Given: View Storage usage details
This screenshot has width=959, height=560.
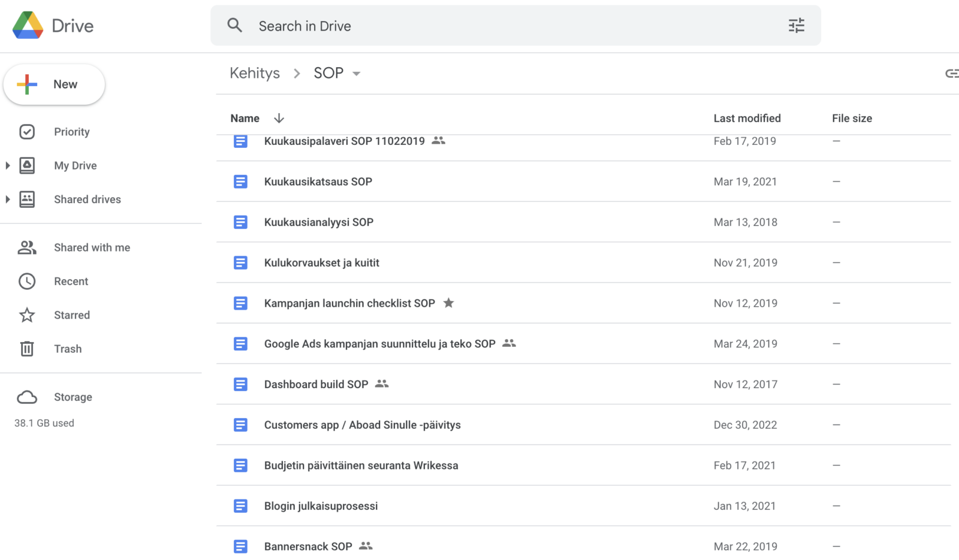Looking at the screenshot, I should tap(73, 397).
